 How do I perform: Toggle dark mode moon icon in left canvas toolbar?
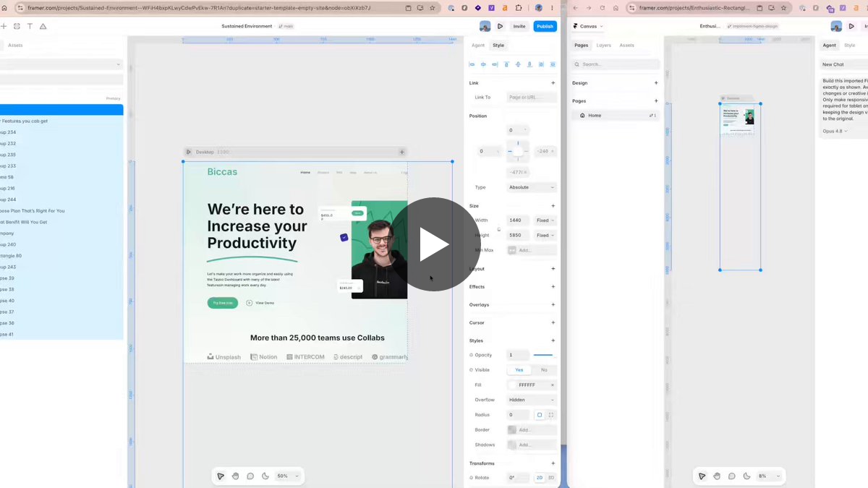[x=265, y=476]
